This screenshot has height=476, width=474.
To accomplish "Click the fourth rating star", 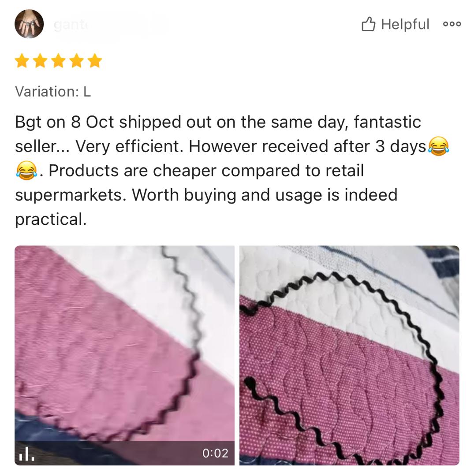I will [77, 60].
